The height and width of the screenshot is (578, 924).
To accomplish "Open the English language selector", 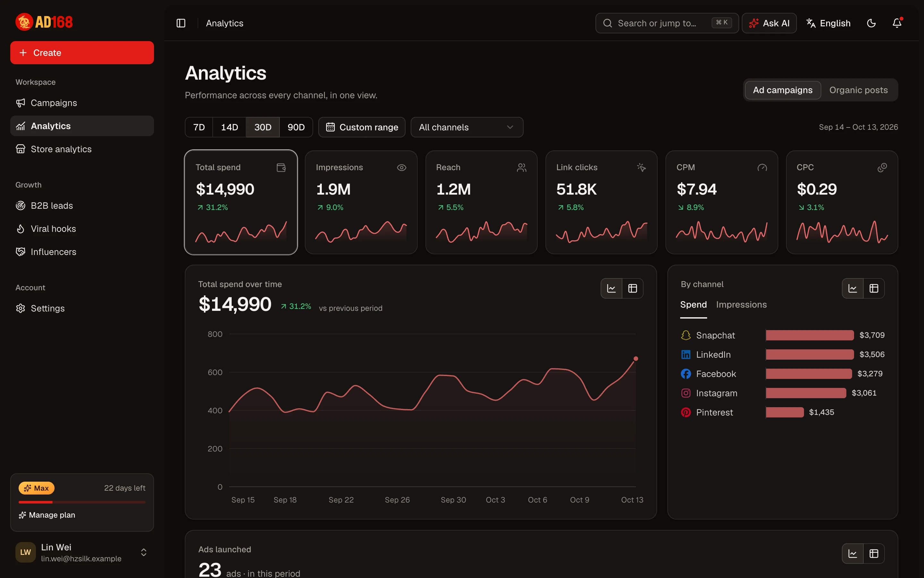I will coord(828,23).
